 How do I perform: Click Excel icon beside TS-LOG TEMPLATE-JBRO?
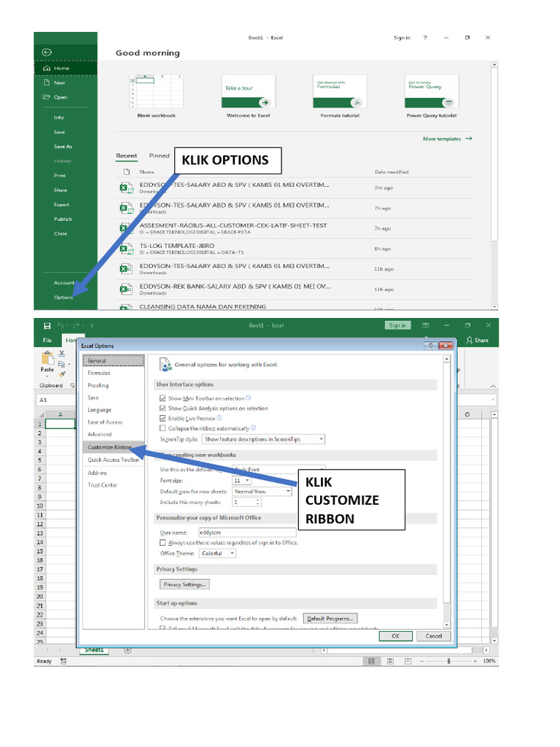[x=125, y=249]
